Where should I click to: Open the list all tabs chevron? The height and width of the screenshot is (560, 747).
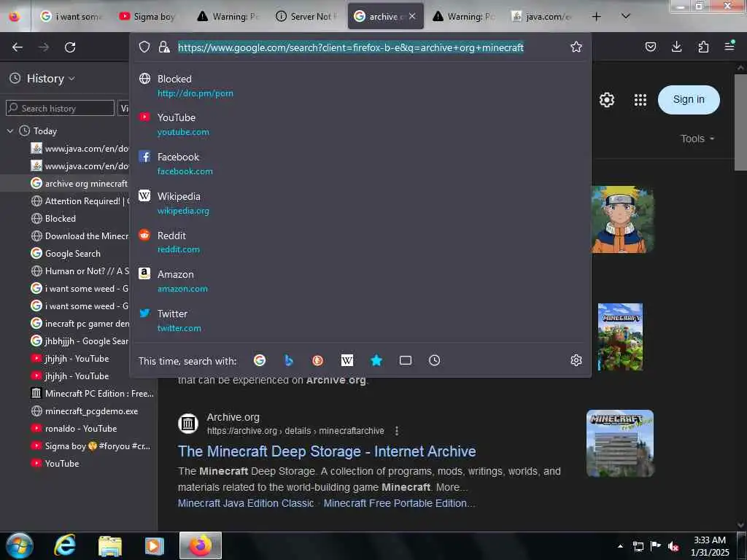(626, 16)
